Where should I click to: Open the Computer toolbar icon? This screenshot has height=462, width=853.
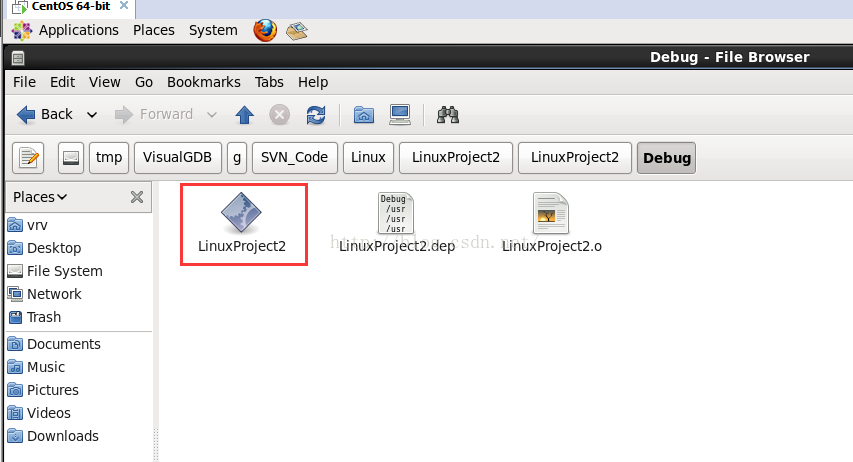[400, 115]
